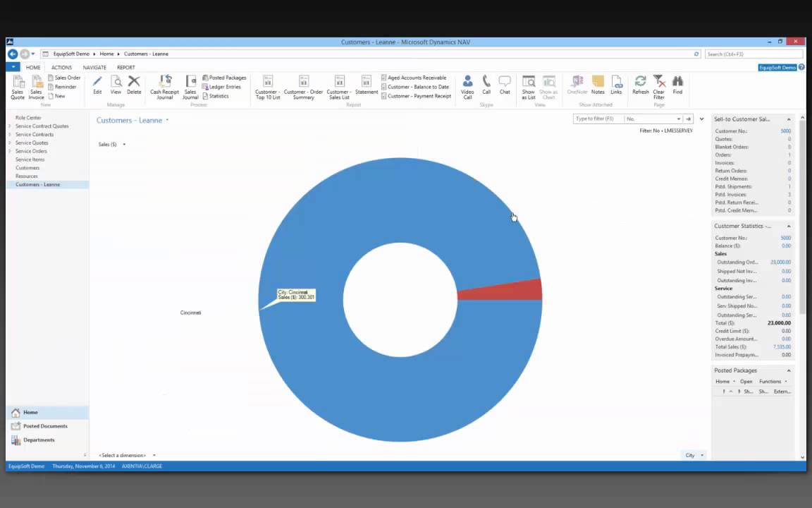Screen dimensions: 812x508
Task: Start a Skype Video Call
Action: [x=467, y=87]
